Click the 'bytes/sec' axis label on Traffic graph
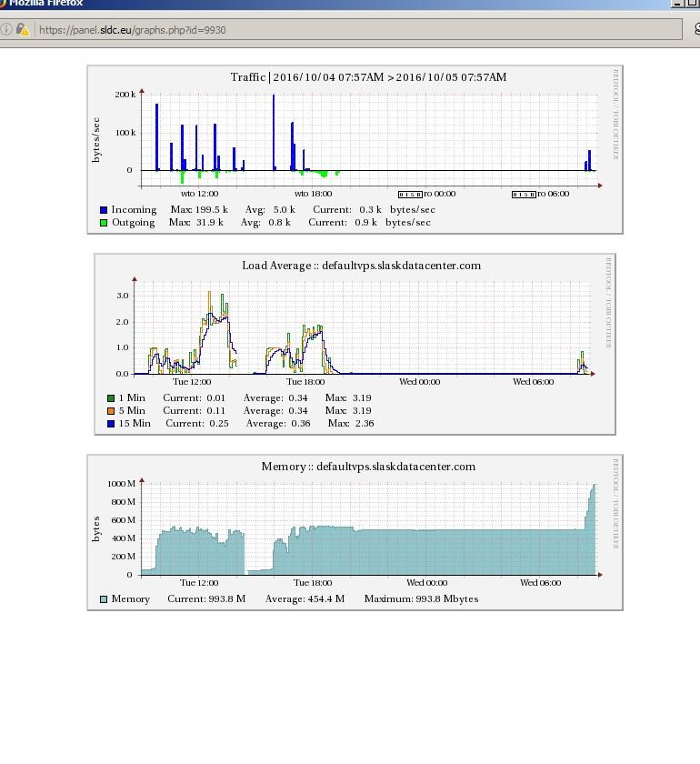 click(x=96, y=140)
